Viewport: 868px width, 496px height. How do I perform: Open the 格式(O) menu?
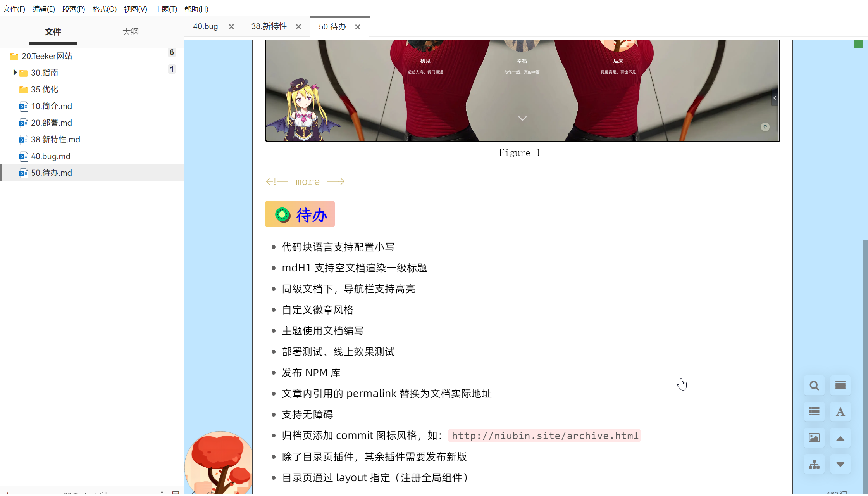point(105,9)
